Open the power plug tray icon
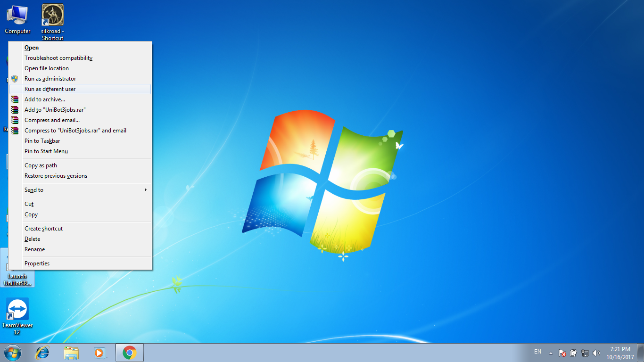Viewport: 644px width, 362px height. point(574,353)
